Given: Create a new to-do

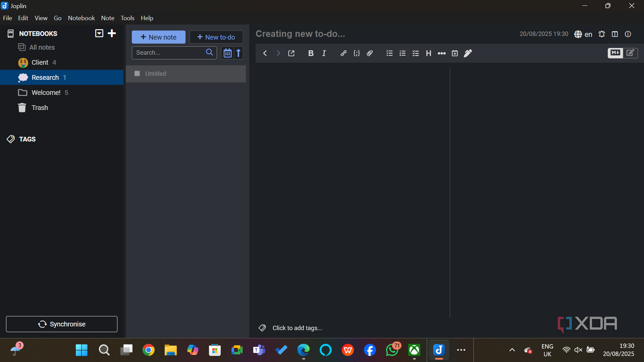Looking at the screenshot, I should click(216, 37).
